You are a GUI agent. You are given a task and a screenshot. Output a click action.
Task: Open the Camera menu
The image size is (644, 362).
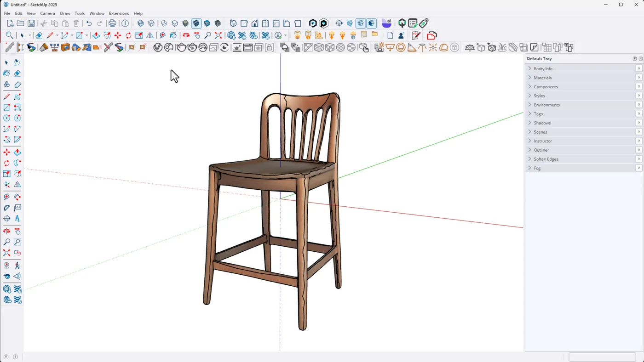tap(47, 13)
